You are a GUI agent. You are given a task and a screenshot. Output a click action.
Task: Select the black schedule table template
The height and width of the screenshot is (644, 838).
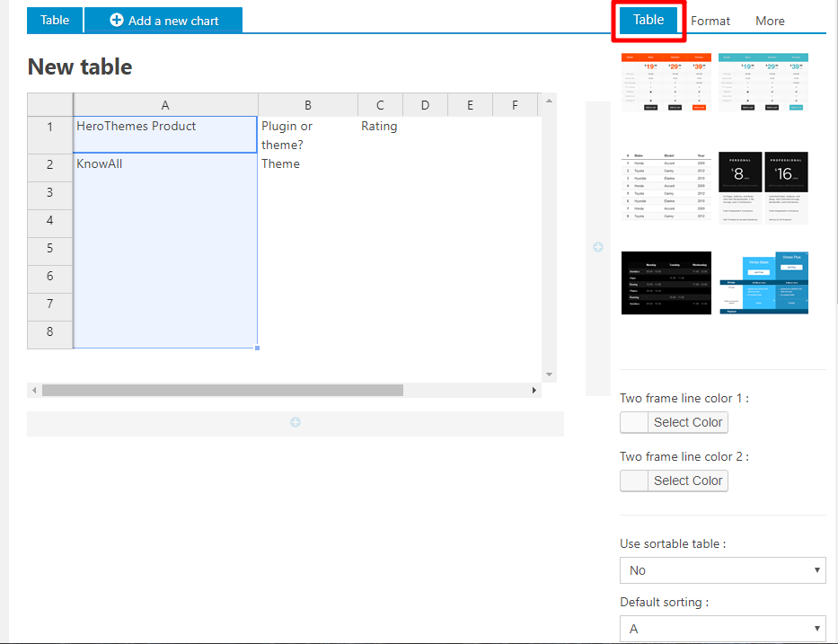(666, 283)
